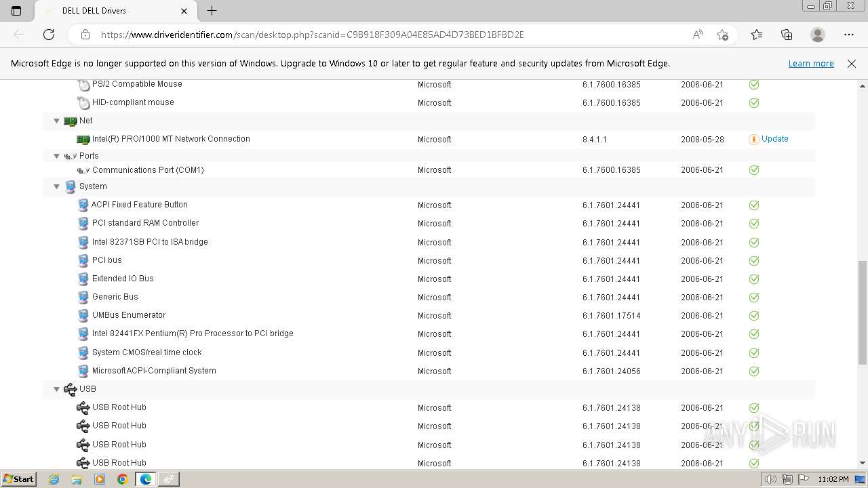
Task: Switch to Edge in the taskbar
Action: tap(145, 479)
